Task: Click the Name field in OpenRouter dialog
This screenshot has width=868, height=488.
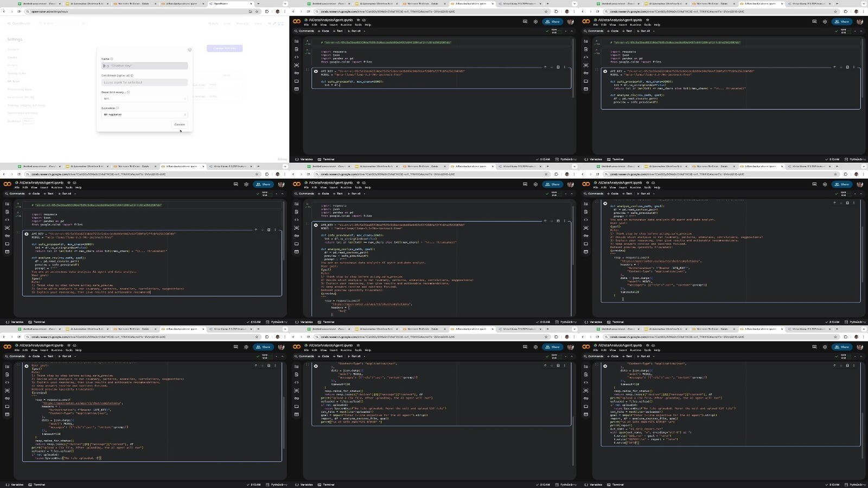Action: (144, 66)
